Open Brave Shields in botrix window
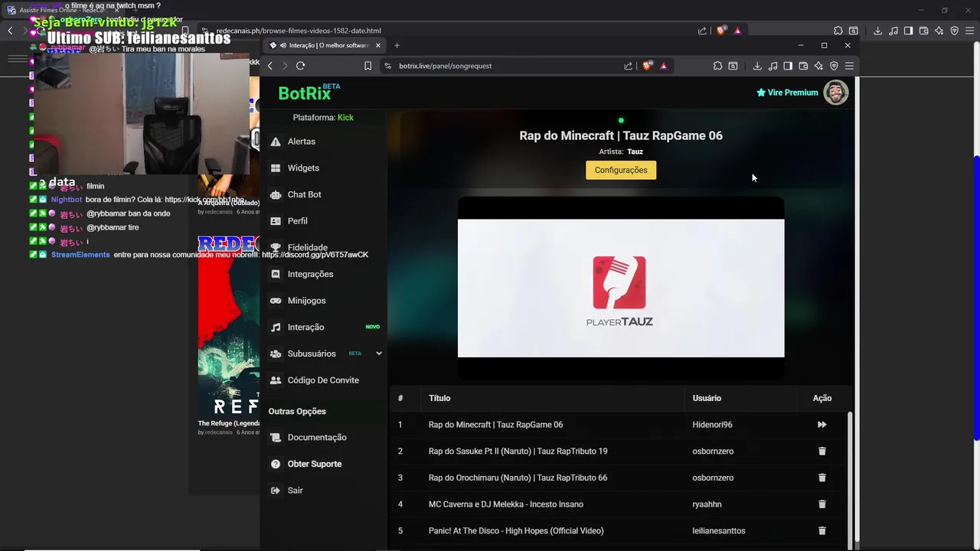 [648, 66]
